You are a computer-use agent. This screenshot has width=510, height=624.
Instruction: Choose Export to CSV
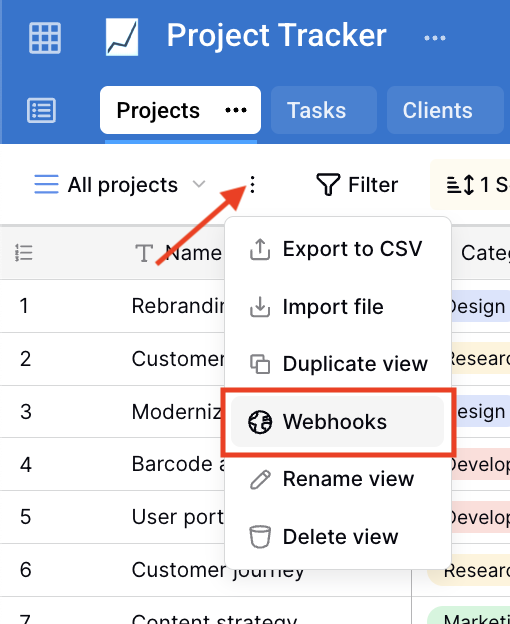tap(337, 249)
